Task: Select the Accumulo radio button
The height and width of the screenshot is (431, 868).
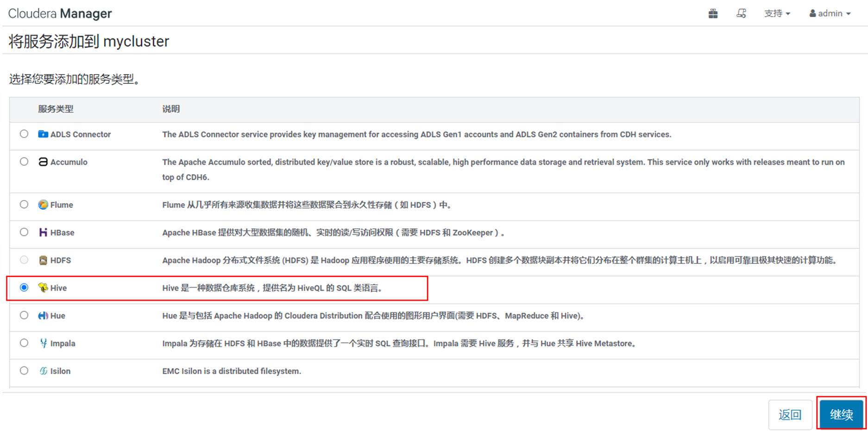Action: (x=24, y=162)
